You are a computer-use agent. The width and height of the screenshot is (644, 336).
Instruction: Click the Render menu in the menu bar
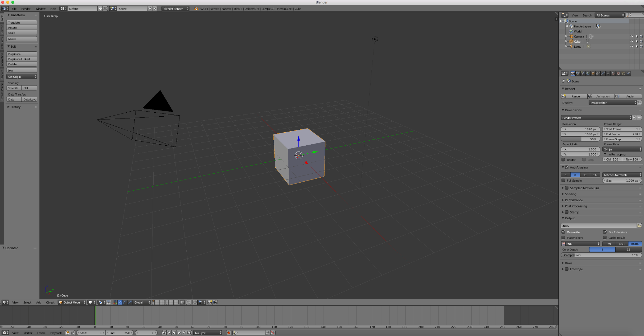coord(26,8)
